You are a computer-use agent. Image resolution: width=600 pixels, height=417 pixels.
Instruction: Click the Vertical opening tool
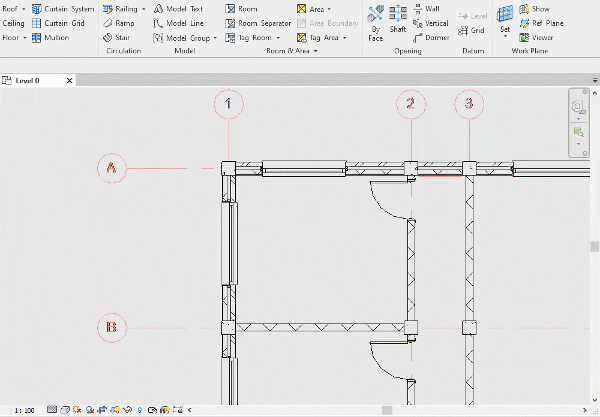point(430,23)
